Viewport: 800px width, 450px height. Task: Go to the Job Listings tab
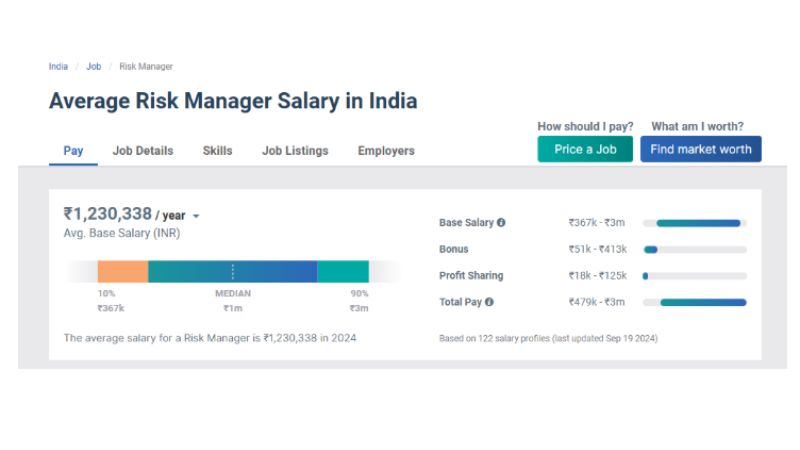point(295,151)
